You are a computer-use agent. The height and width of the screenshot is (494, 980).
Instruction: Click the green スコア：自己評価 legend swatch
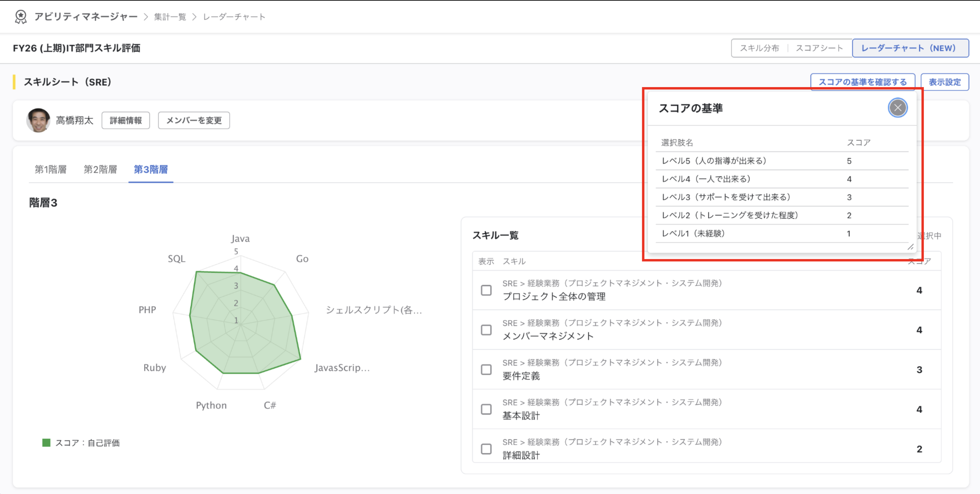click(46, 443)
